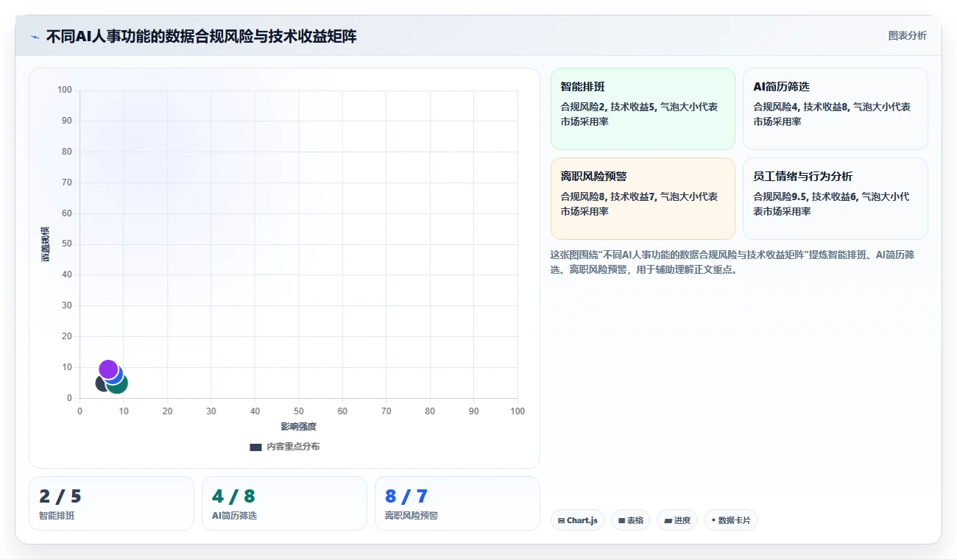957x560 pixels.
Task: Select the orange 离职风险预警 info card
Action: [643, 199]
